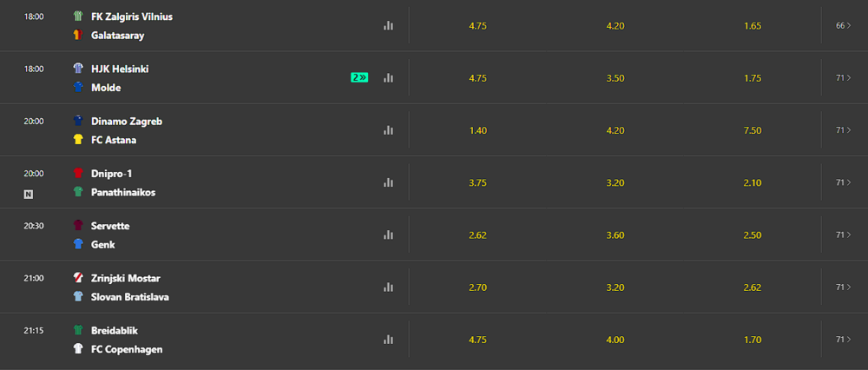Select 2.10 odds for Panathinaikos win
868x370 pixels.
pos(753,182)
